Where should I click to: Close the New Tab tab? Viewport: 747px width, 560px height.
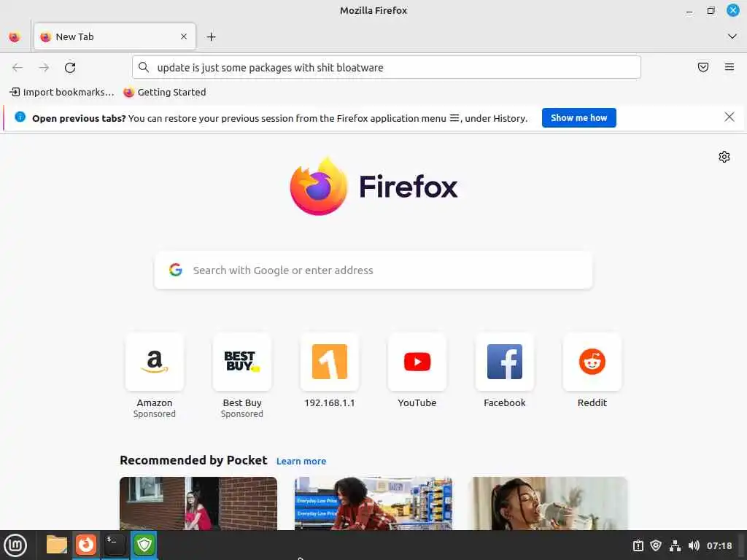click(x=184, y=36)
